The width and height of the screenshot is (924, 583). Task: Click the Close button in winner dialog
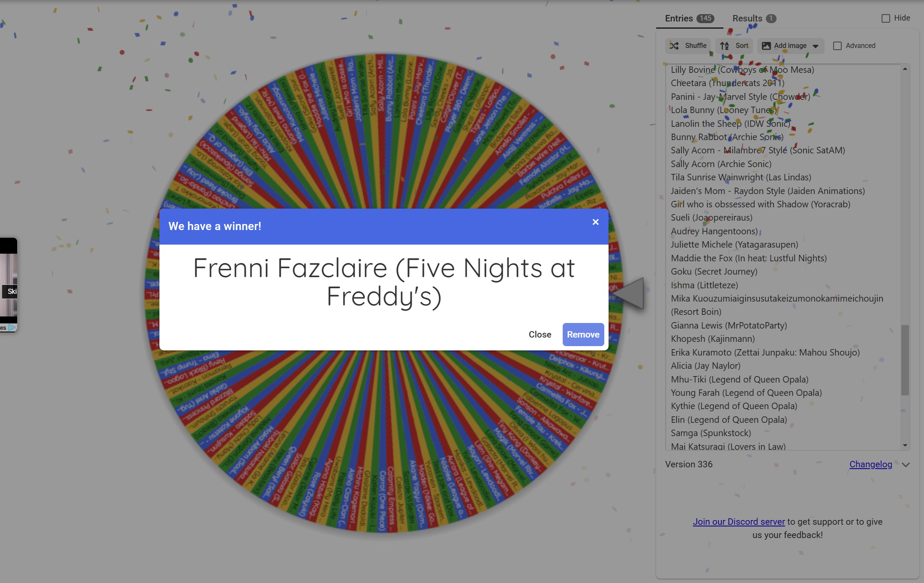click(540, 335)
